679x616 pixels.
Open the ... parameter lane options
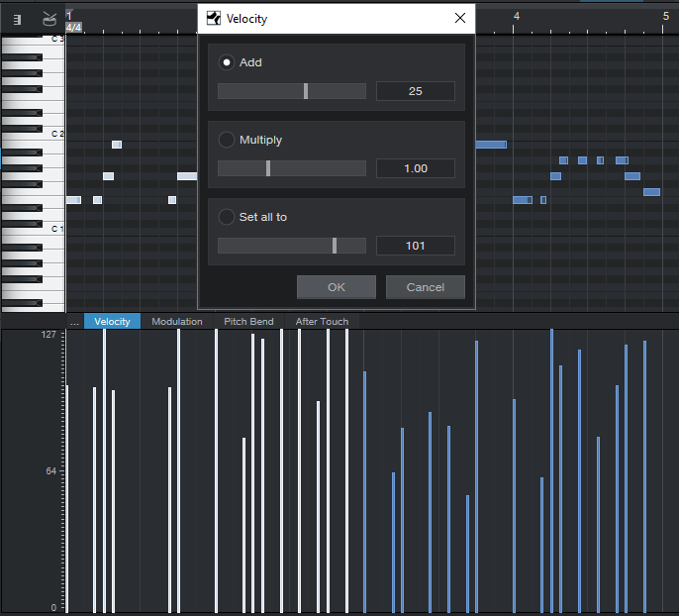pos(74,322)
